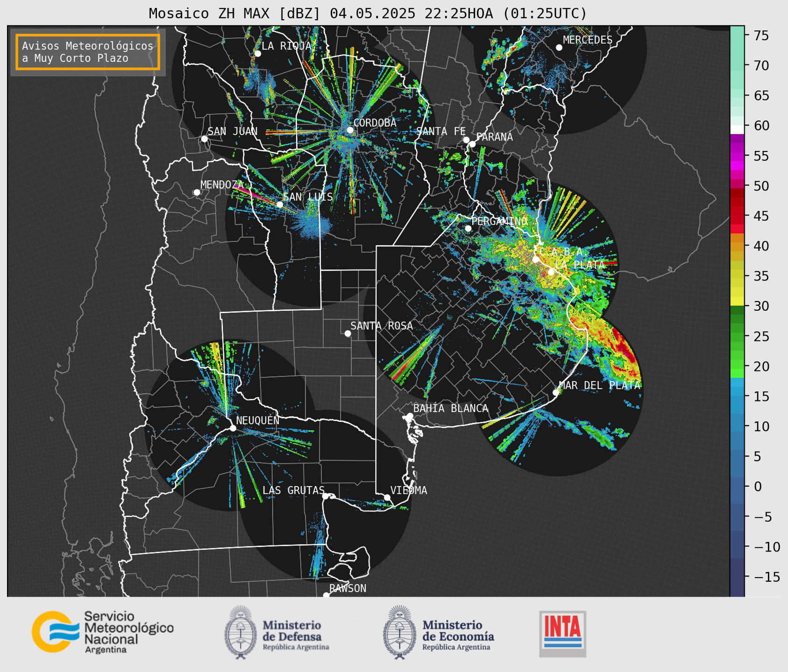The image size is (788, 672).
Task: Click the mint 70 dBZ color band
Action: [x=737, y=65]
